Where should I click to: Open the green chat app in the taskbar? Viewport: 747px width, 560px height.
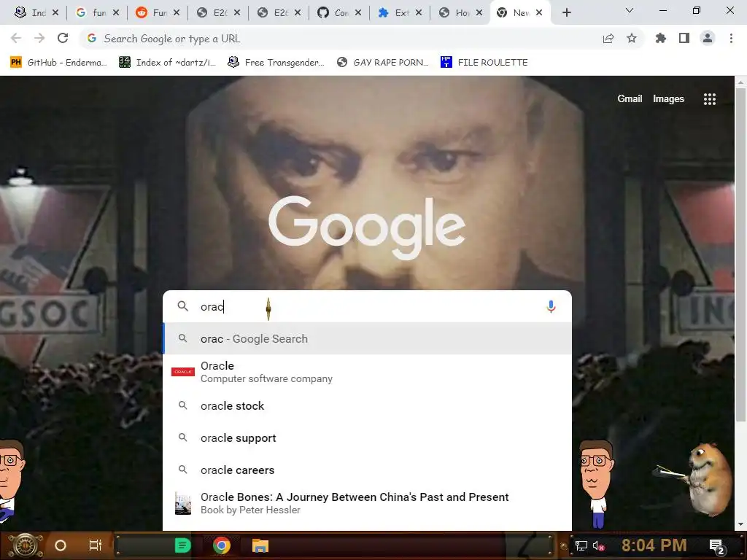click(182, 545)
